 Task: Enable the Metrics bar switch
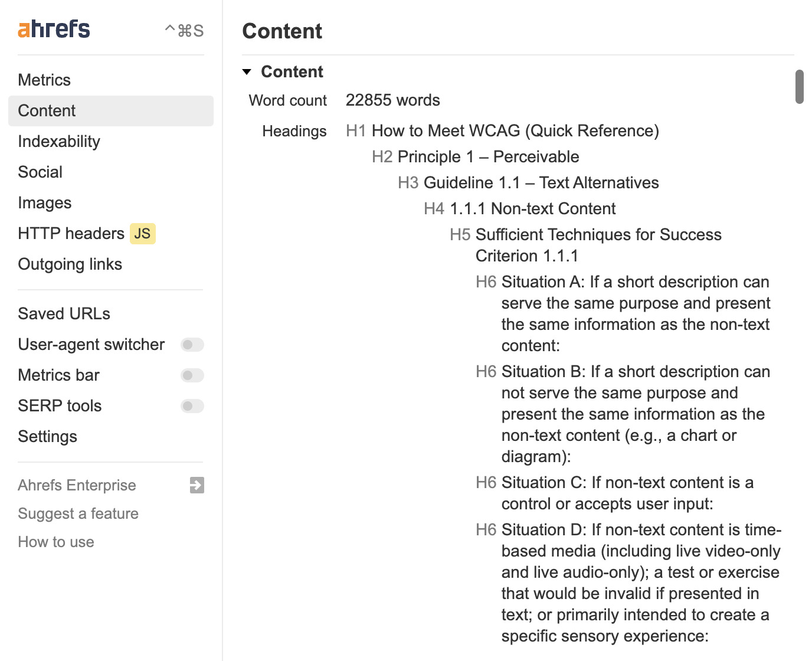coord(192,375)
